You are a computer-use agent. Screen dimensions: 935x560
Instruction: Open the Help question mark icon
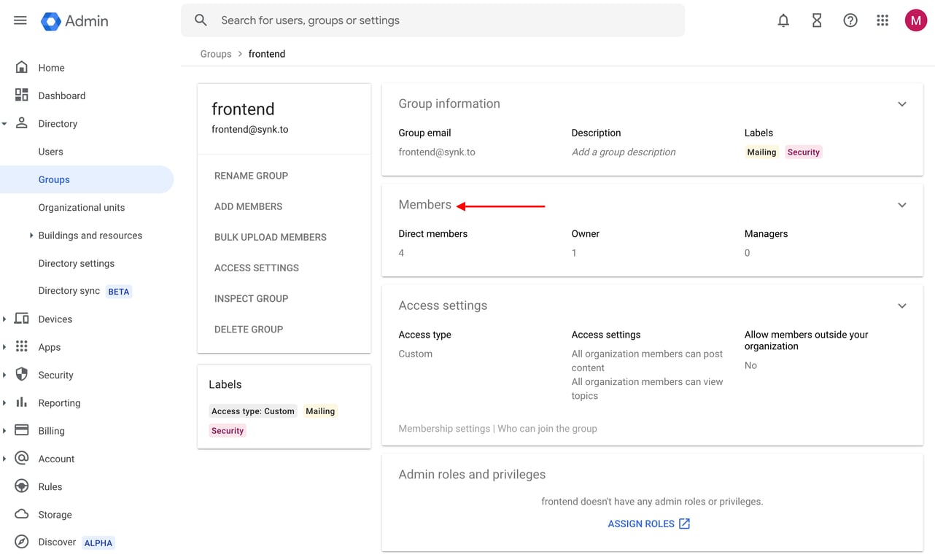(850, 20)
